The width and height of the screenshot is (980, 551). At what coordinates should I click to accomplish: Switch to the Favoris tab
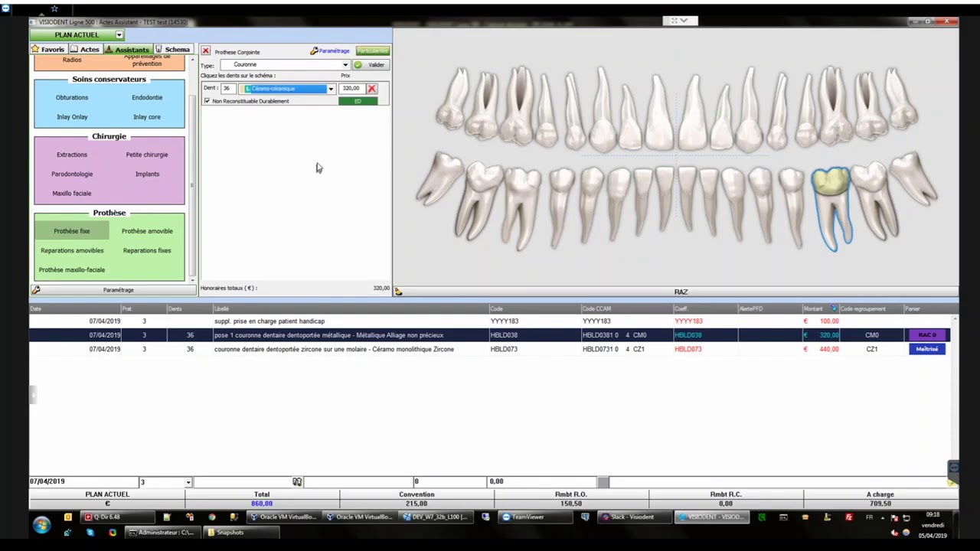48,50
